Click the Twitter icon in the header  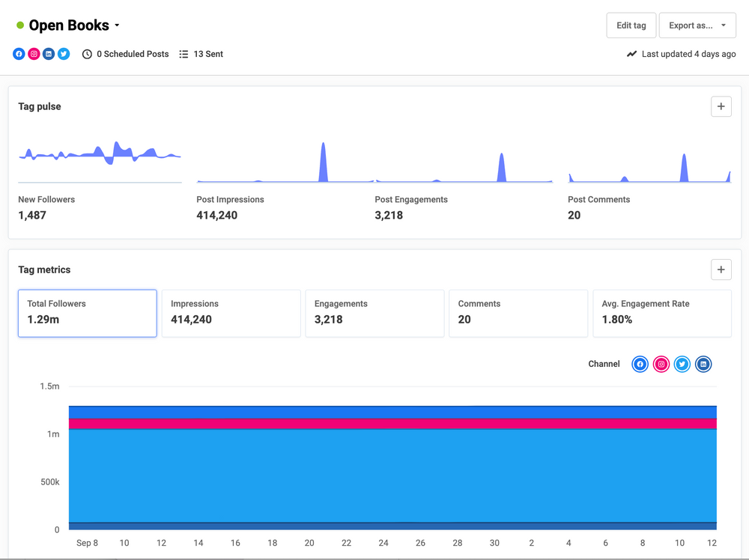coord(63,53)
